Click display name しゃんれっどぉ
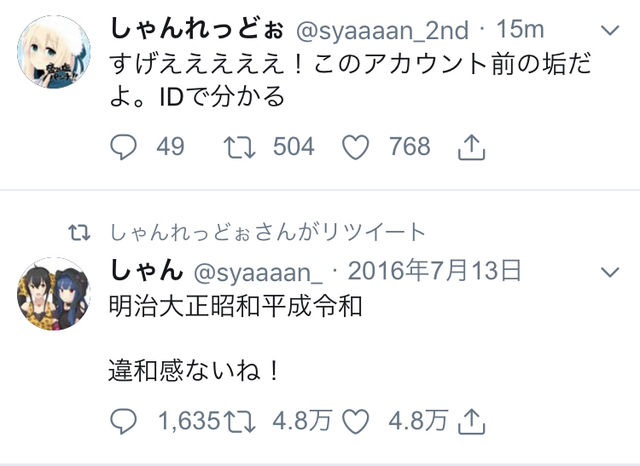The width and height of the screenshot is (640, 466). [197, 29]
